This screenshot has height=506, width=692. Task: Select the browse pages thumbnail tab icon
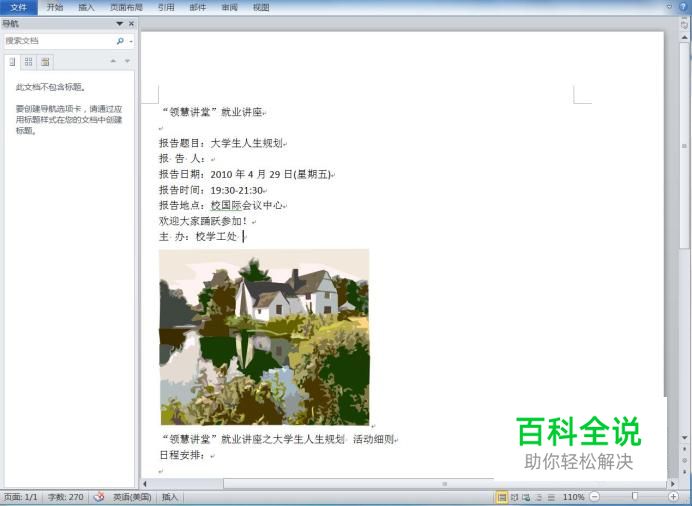pyautogui.click(x=29, y=62)
